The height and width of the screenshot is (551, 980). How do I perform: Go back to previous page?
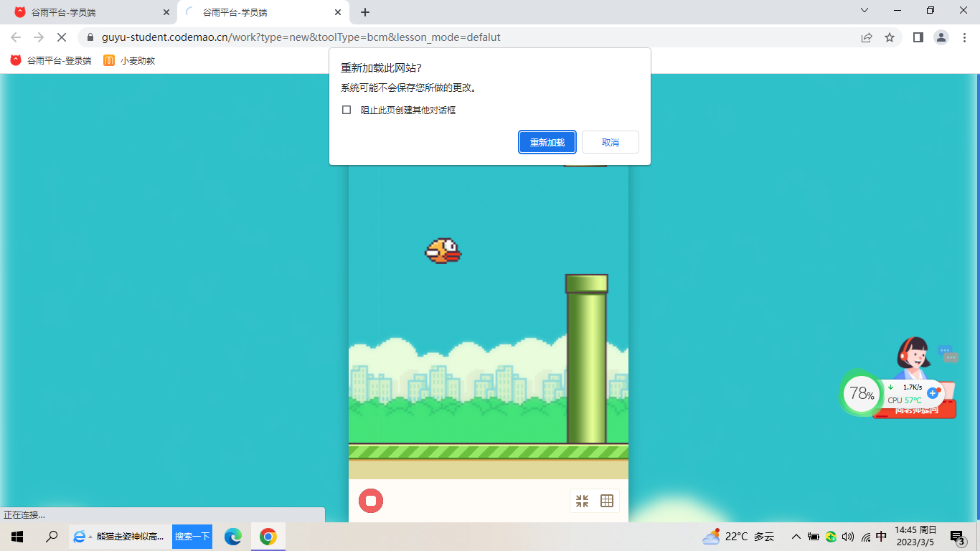point(16,37)
